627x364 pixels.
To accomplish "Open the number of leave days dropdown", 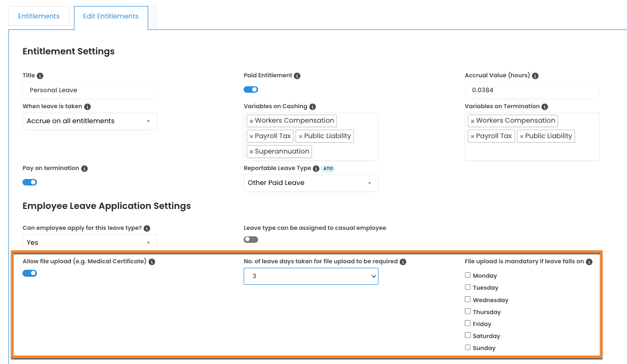I will [311, 276].
